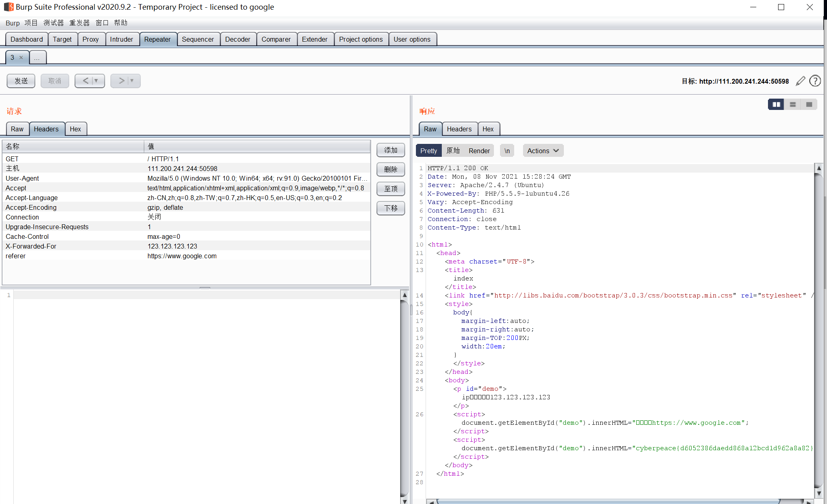The width and height of the screenshot is (827, 504).
Task: Switch to side-by-side split layout icon
Action: click(776, 104)
